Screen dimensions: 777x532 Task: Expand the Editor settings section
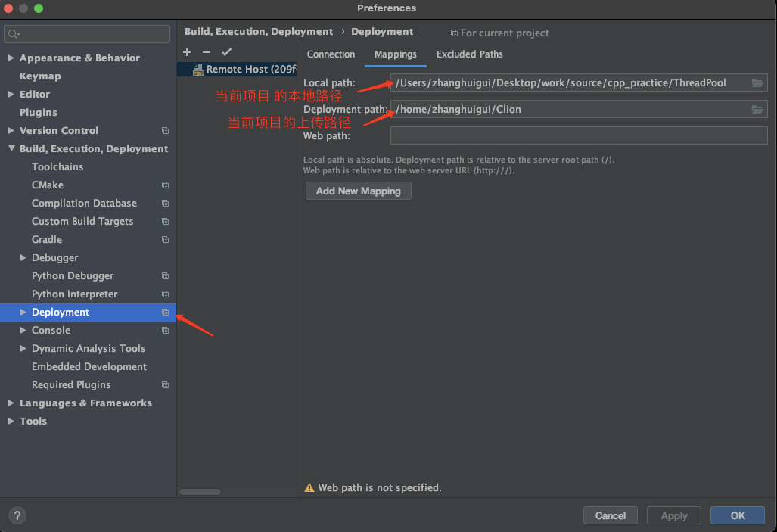point(11,94)
